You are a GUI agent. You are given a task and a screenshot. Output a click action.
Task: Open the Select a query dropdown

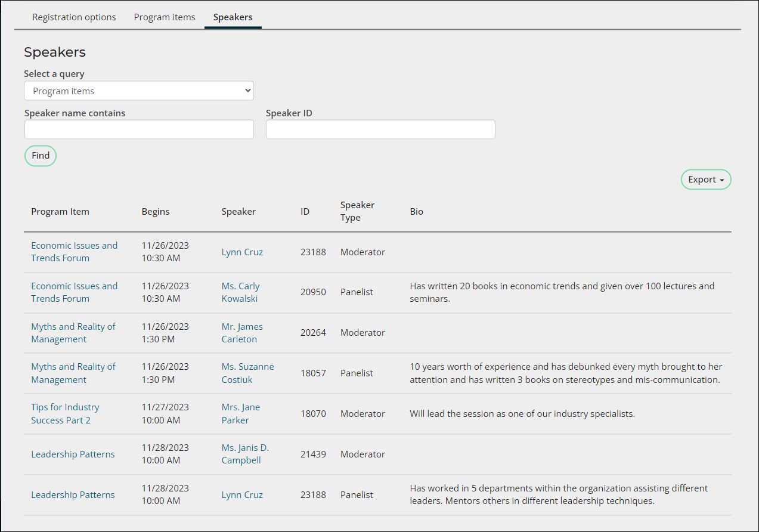(x=139, y=91)
